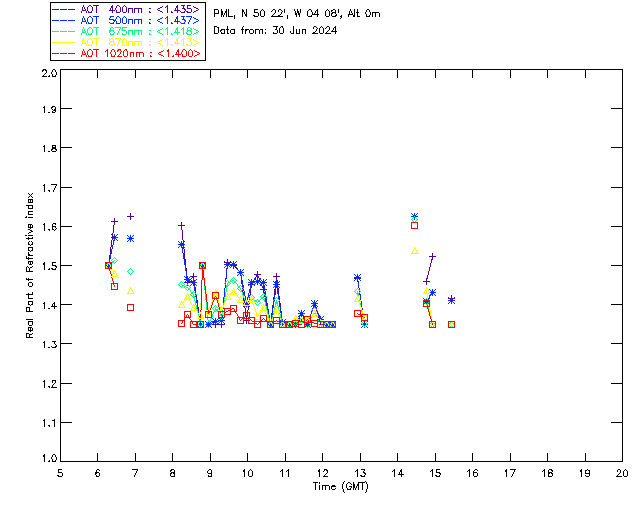Click the x-axis hour label 7
This screenshot has height=512, width=640.
click(135, 473)
